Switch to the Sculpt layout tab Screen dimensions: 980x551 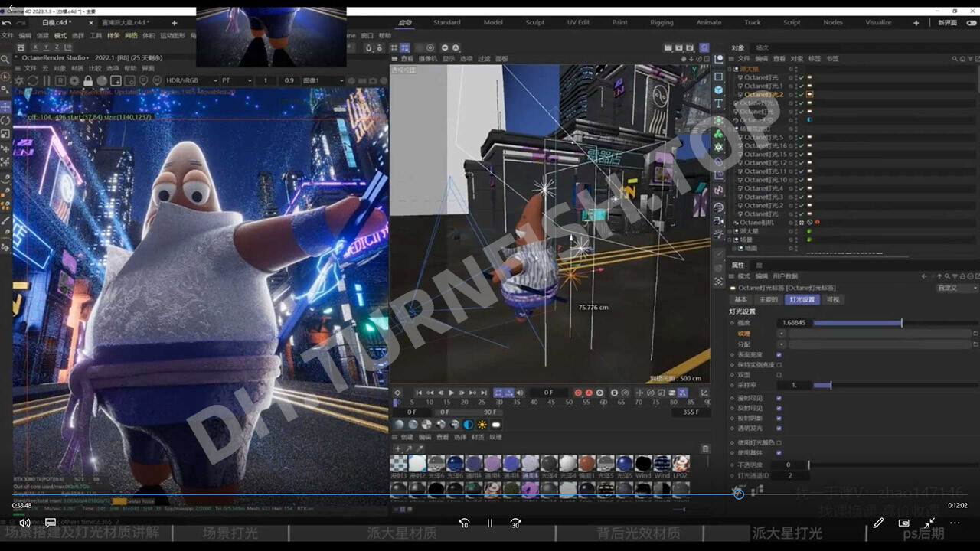pos(535,23)
